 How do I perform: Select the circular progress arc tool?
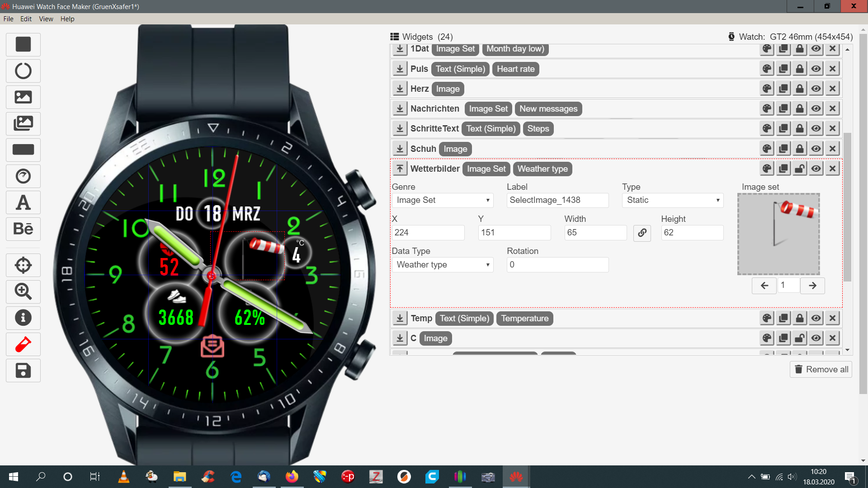pos(23,71)
